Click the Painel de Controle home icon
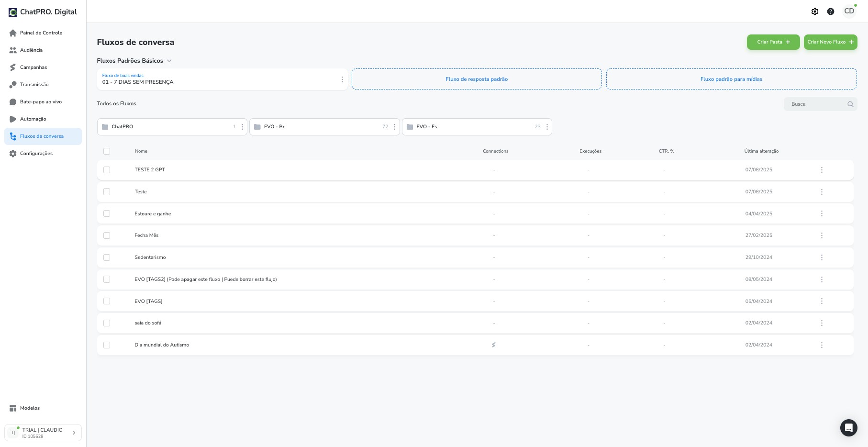The height and width of the screenshot is (447, 868). (x=13, y=33)
